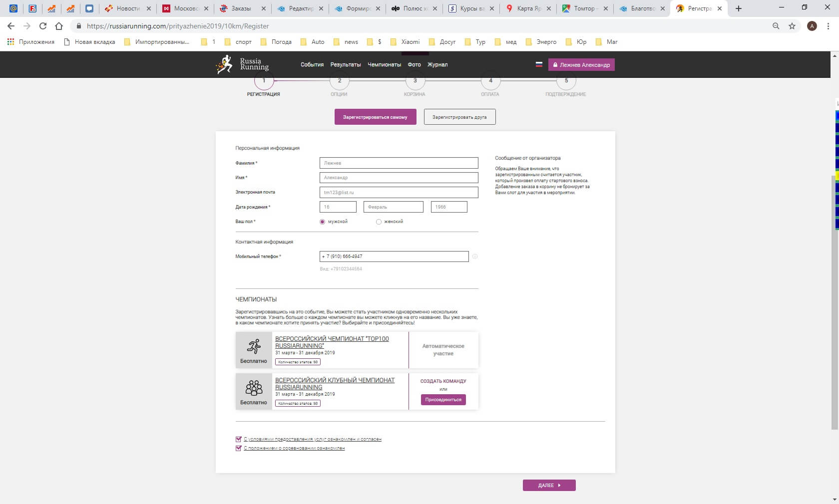Open the birth day dropdown
This screenshot has height=504, width=839.
click(338, 207)
